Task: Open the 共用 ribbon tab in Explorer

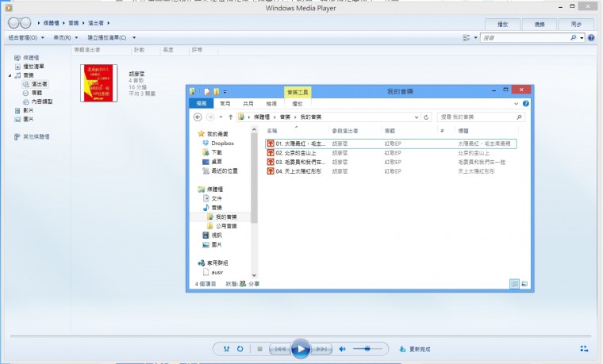Action: 248,104
